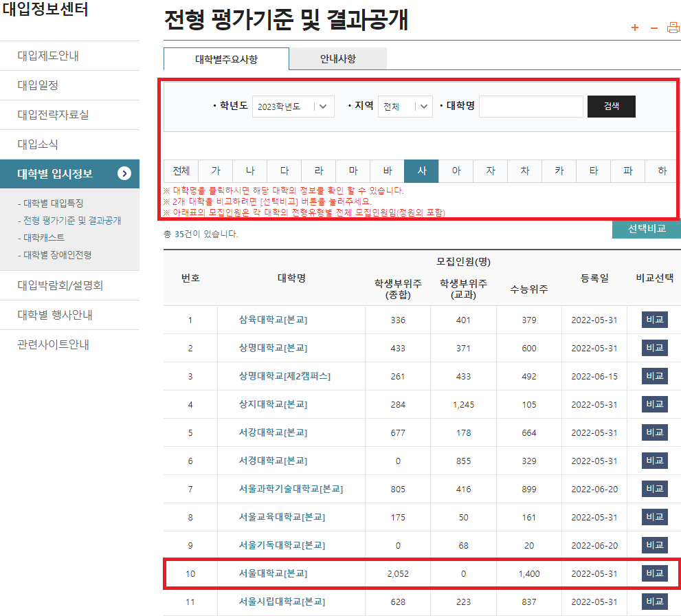
Task: Open the 서경대학교[본교] link
Action: pos(273,461)
